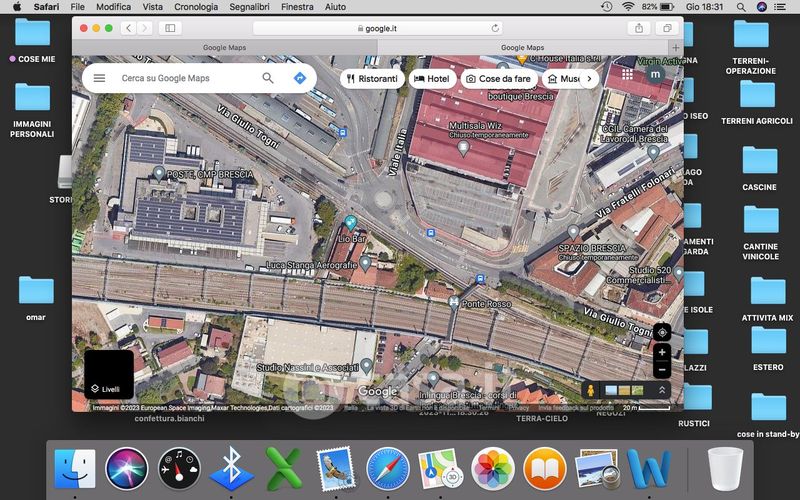Open Safari from the Dock
This screenshot has height=500, width=800.
[388, 468]
